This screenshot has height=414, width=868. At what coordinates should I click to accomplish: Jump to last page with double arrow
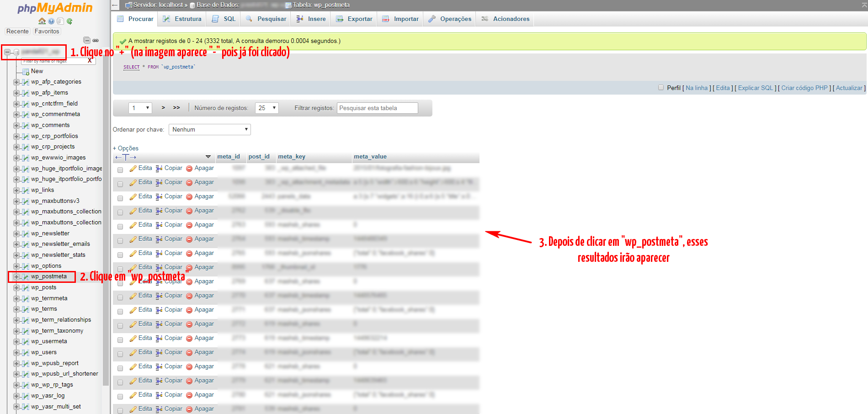click(176, 108)
